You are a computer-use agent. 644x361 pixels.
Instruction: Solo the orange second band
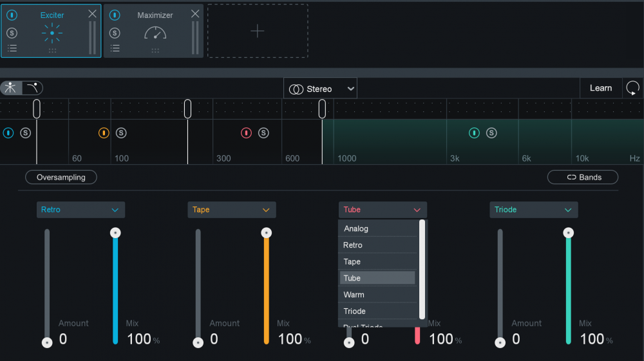121,133
